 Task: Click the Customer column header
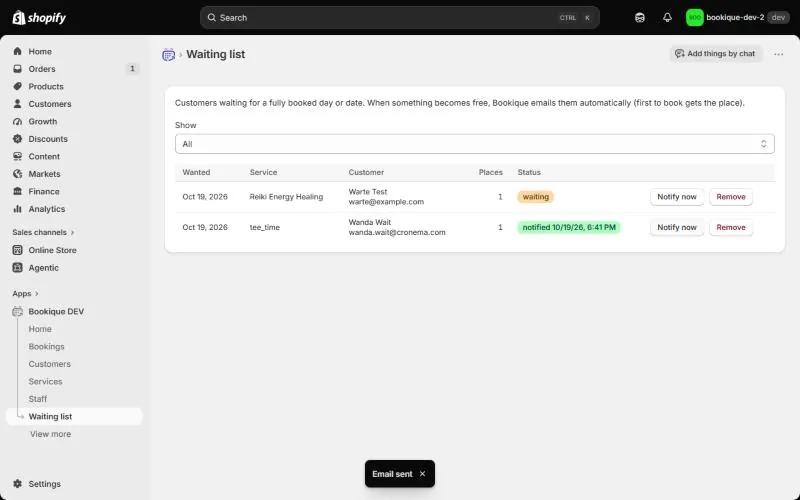coord(366,172)
